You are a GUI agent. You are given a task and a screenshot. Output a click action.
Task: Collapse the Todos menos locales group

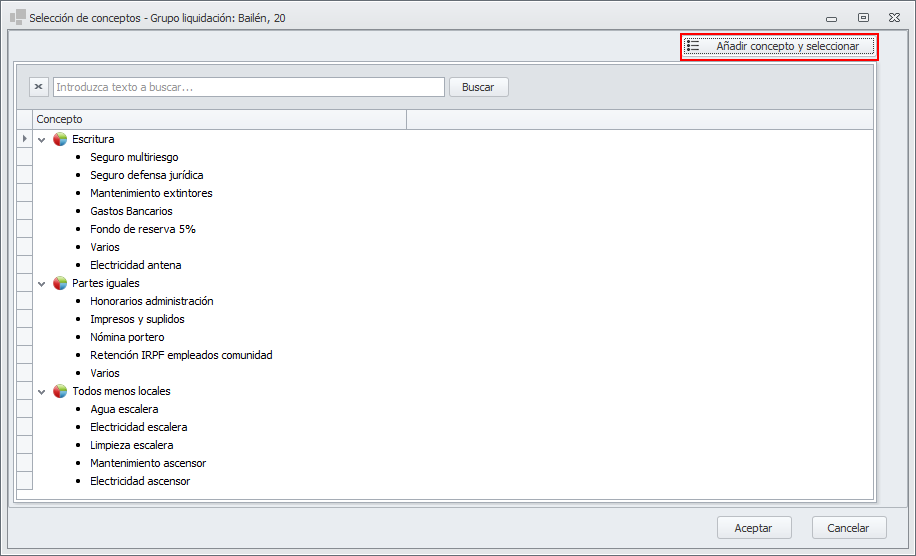coord(41,391)
